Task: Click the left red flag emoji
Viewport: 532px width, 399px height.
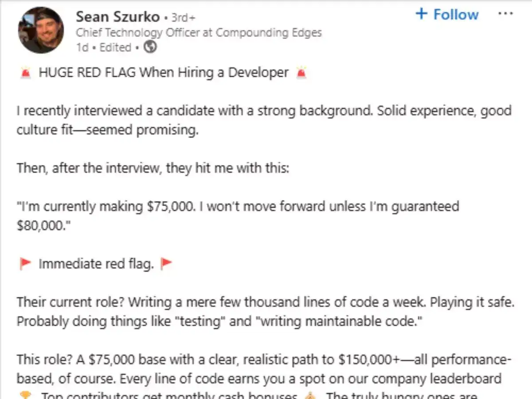Action: coord(25,263)
